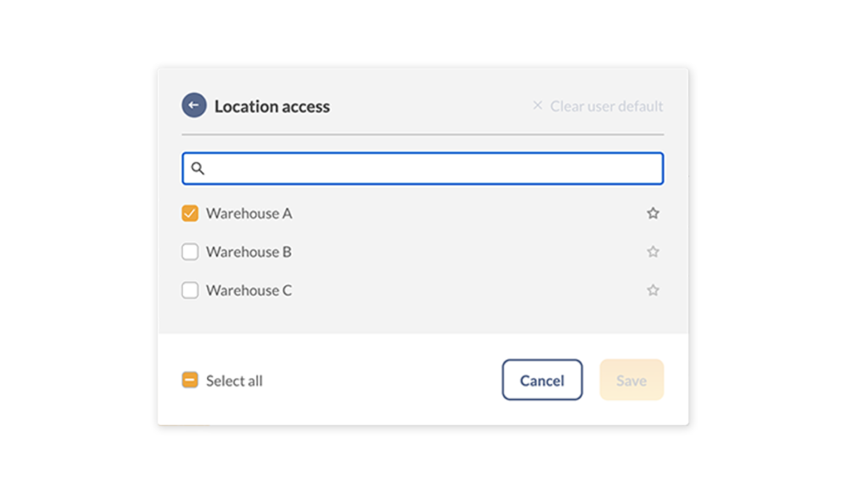Image resolution: width=868 pixels, height=488 pixels.
Task: Click the back arrow icon
Action: pos(194,105)
